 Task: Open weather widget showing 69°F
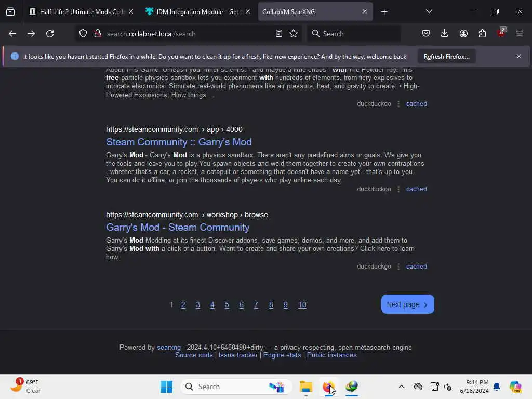pos(26,387)
